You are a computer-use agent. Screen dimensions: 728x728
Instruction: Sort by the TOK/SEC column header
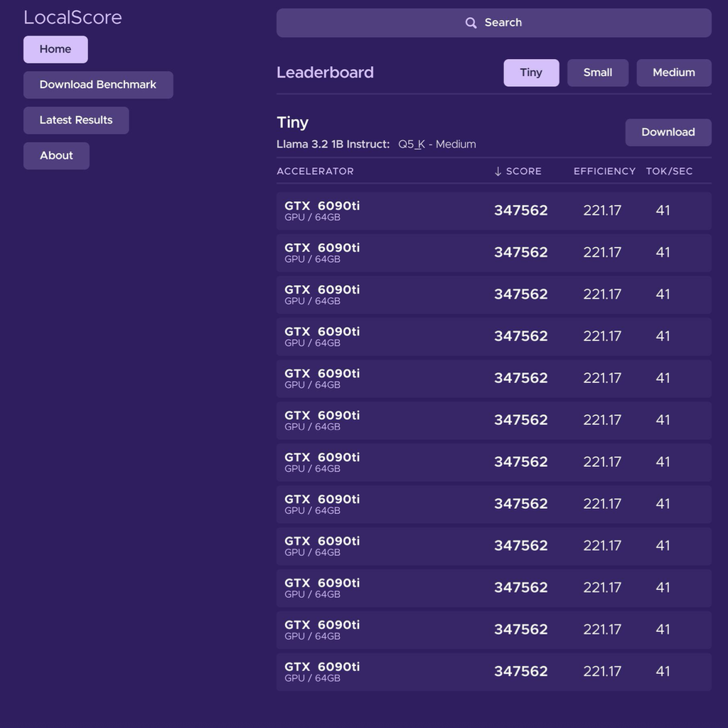(x=669, y=171)
